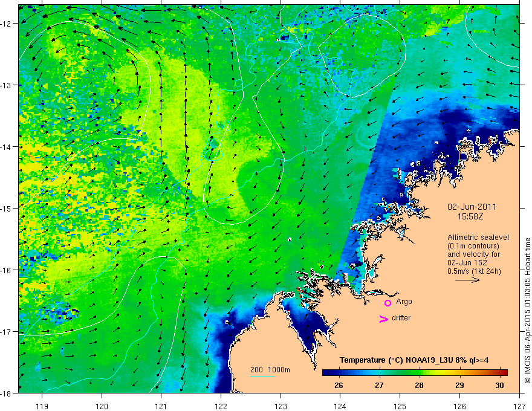Click the '-12' latitude axis label
This screenshot has width=532, height=411.
click(x=7, y=24)
